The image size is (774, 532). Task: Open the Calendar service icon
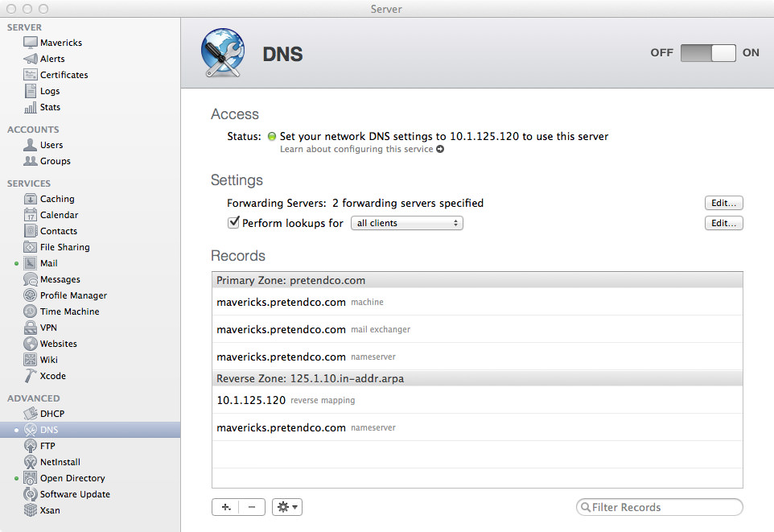tap(30, 215)
